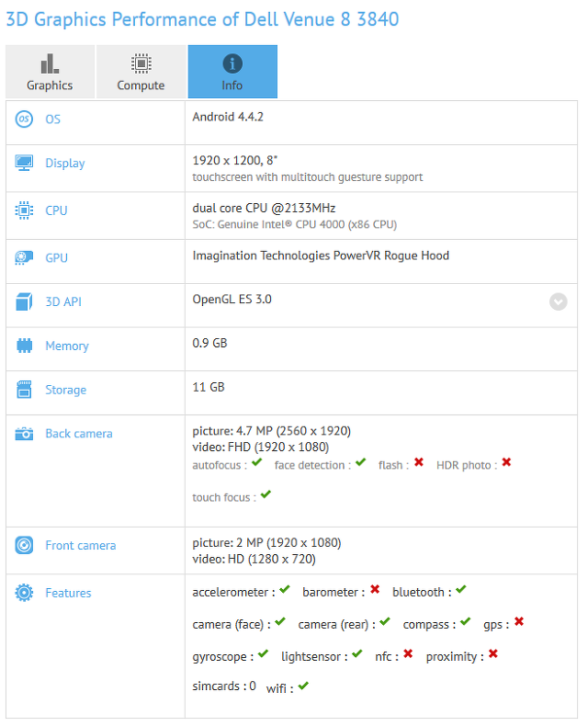Click the bluetooth check mark
Image resolution: width=588 pixels, height=726 pixels.
pos(460,589)
